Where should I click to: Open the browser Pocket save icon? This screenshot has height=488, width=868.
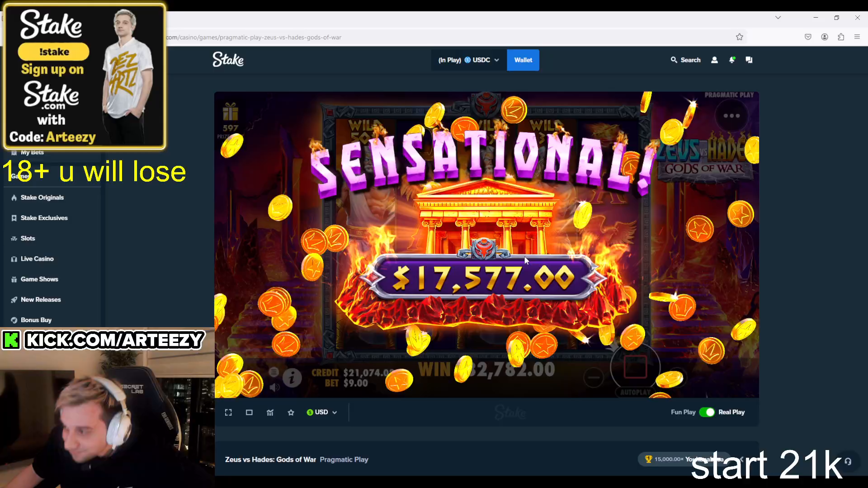(808, 37)
